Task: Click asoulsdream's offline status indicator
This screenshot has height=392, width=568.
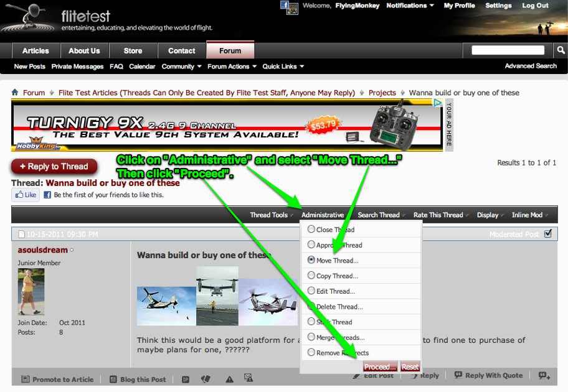Action: click(72, 250)
